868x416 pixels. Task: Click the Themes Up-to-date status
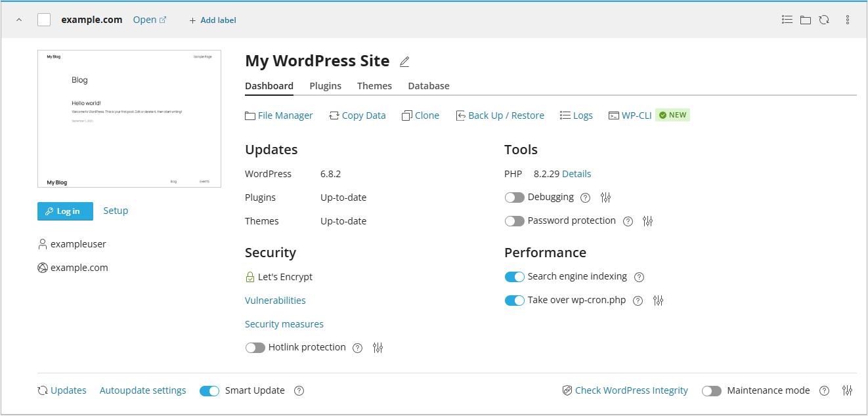(343, 221)
